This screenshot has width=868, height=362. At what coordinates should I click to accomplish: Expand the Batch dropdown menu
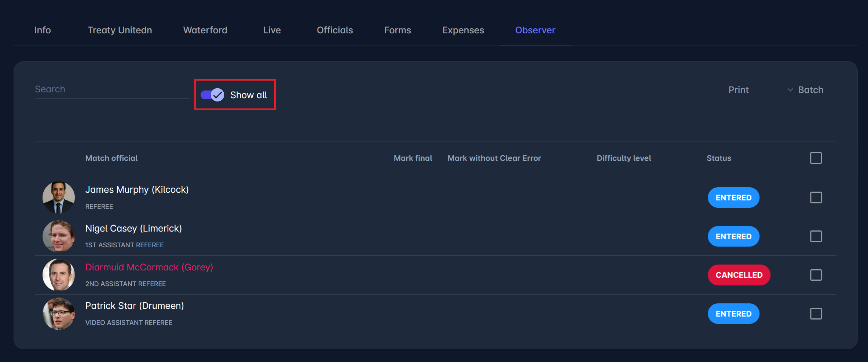click(805, 90)
